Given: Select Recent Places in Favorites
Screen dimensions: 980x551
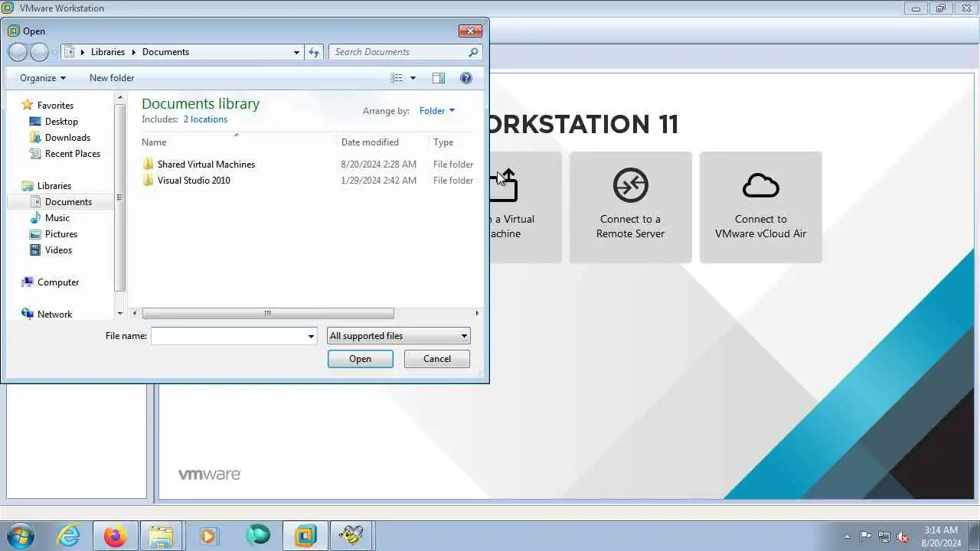Looking at the screenshot, I should 72,154.
